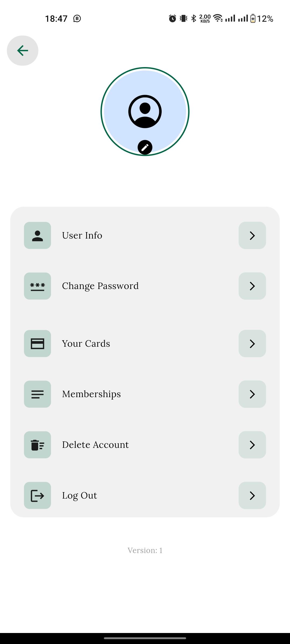The width and height of the screenshot is (290, 644).
Task: Open User Info with its chevron arrow
Action: tap(252, 235)
